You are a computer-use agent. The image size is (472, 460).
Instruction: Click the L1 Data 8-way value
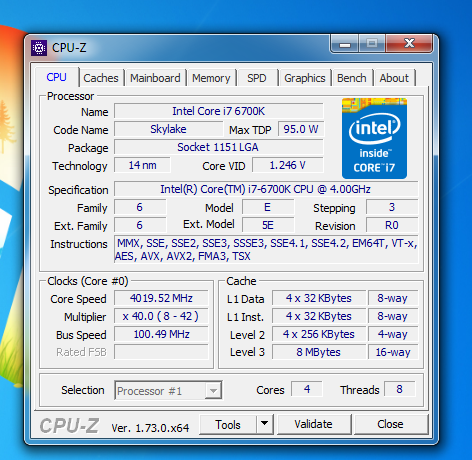[x=393, y=298]
